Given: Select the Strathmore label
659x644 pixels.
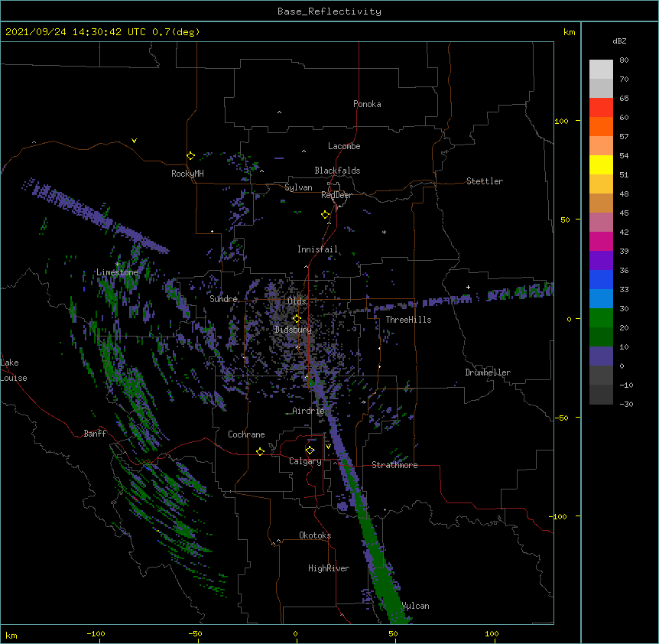Looking at the screenshot, I should pyautogui.click(x=394, y=465).
